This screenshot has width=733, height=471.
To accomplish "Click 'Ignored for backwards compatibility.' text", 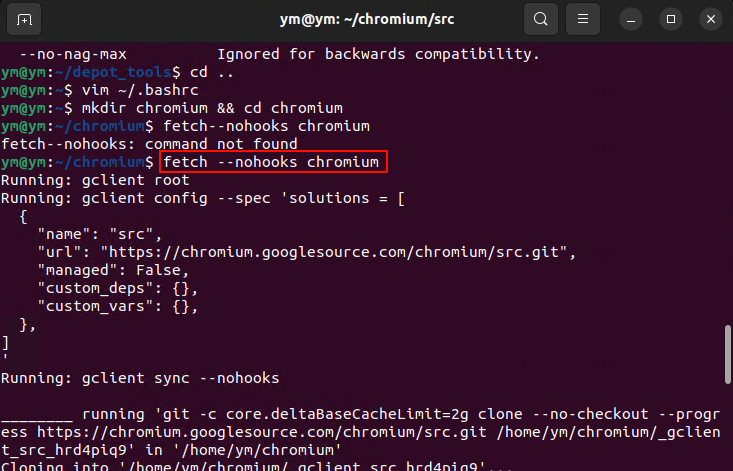I will click(x=379, y=54).
